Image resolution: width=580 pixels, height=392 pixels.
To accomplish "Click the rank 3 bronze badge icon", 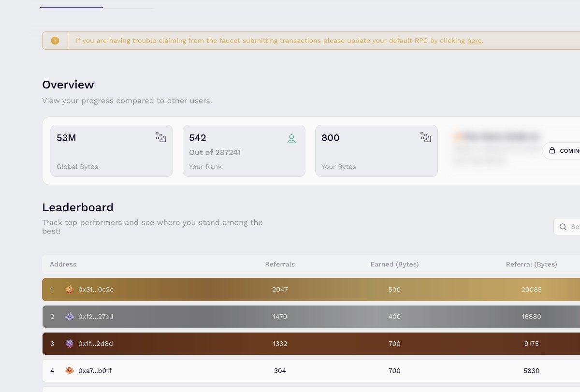I will click(70, 344).
